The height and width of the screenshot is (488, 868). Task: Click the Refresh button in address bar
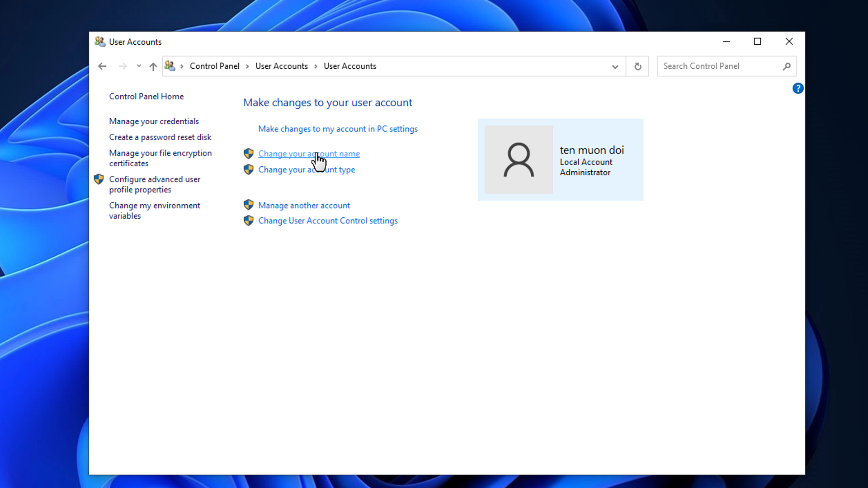pos(637,66)
